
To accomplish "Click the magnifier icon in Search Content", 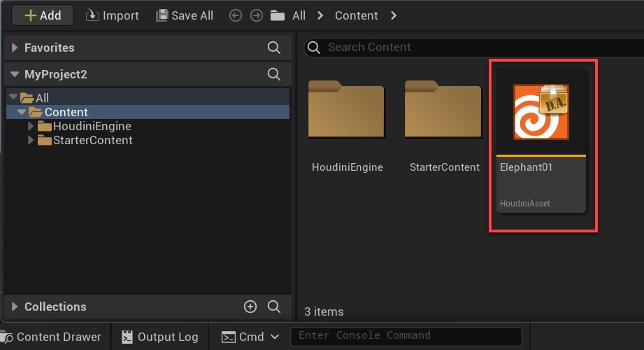I will [314, 48].
